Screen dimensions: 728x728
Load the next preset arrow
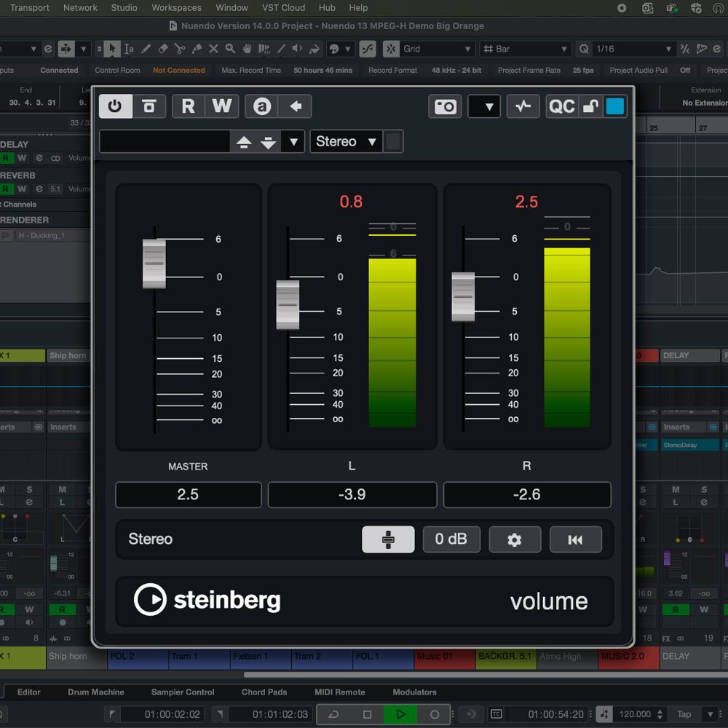click(x=269, y=142)
